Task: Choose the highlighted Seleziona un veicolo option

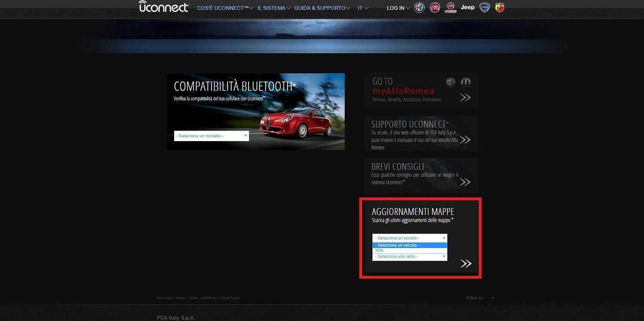Action: [x=410, y=245]
